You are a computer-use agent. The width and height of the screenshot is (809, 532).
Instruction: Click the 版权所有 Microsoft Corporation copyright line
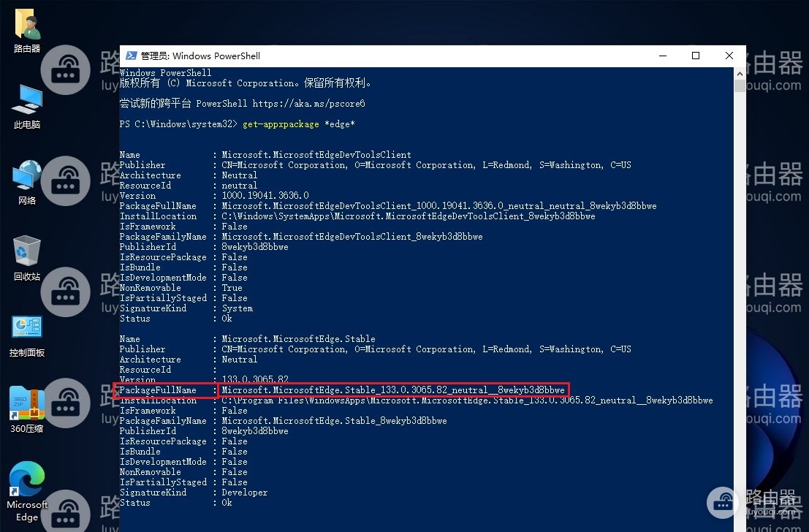click(x=246, y=83)
